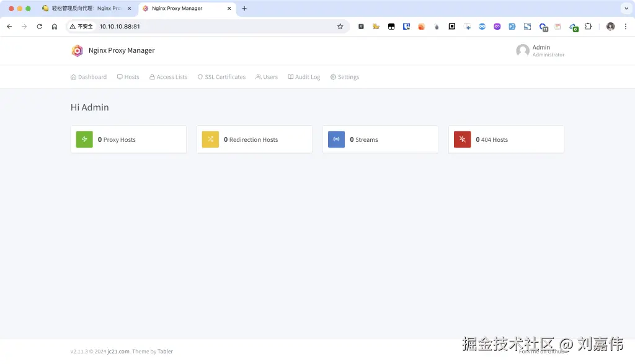Open the Tabler theme link
Image resolution: width=635 pixels, height=364 pixels.
pyautogui.click(x=165, y=352)
